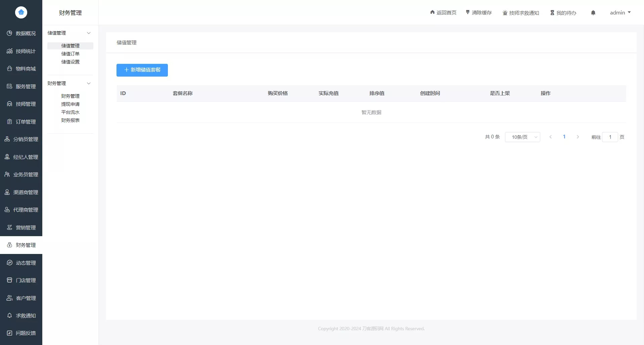Click the home logo icon in sidebar
The image size is (644, 345).
(x=21, y=12)
